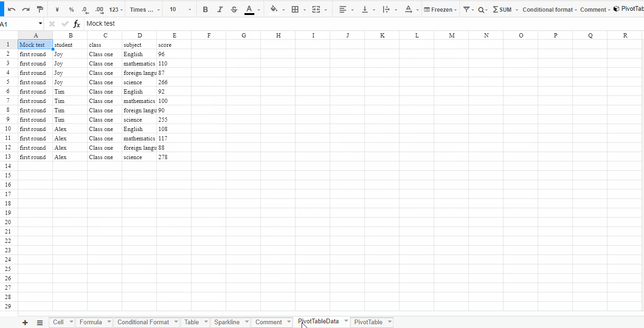Confirm the formula bar entry
The width and height of the screenshot is (644, 328).
65,24
